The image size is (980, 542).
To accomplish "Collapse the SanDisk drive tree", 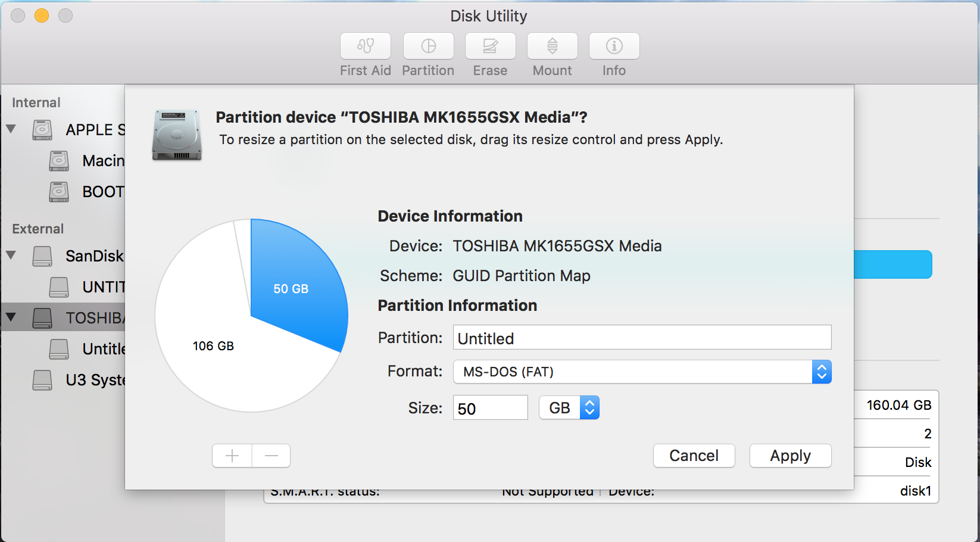I will 11,255.
